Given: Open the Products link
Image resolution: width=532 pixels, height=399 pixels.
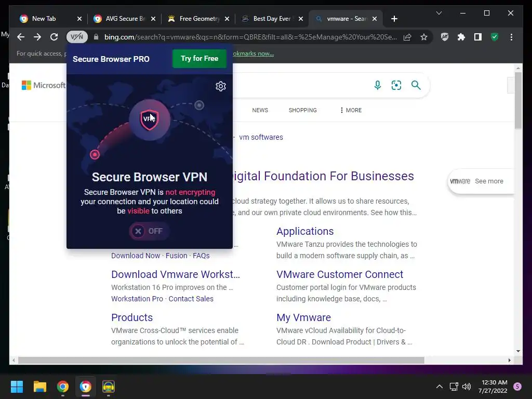Looking at the screenshot, I should coord(132,317).
